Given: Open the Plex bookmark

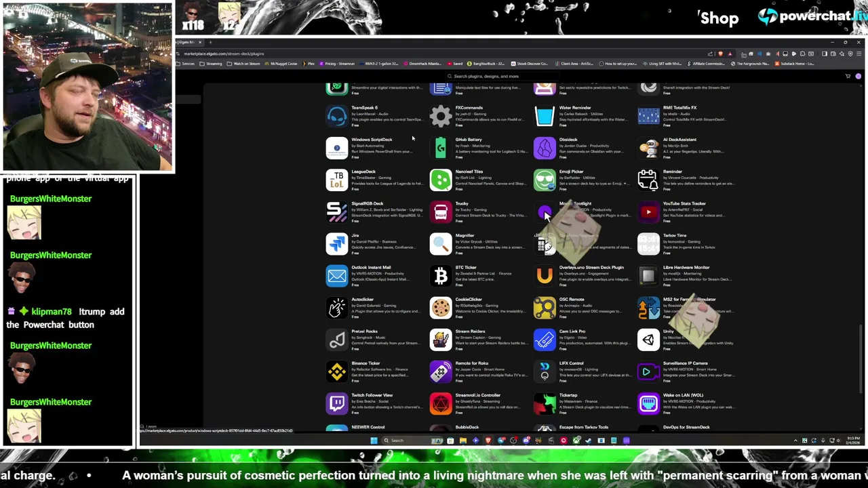Looking at the screenshot, I should click(309, 64).
